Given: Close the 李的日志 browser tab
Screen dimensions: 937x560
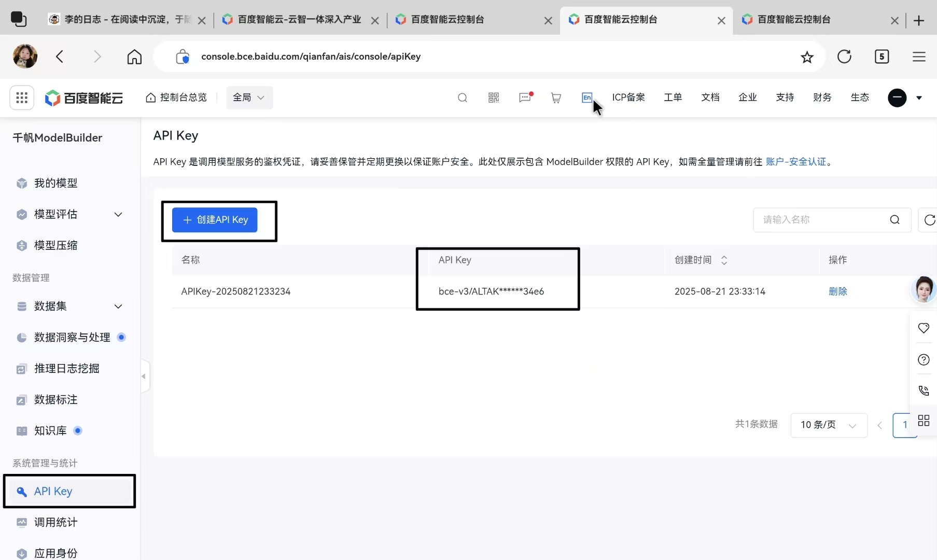Looking at the screenshot, I should (202, 21).
